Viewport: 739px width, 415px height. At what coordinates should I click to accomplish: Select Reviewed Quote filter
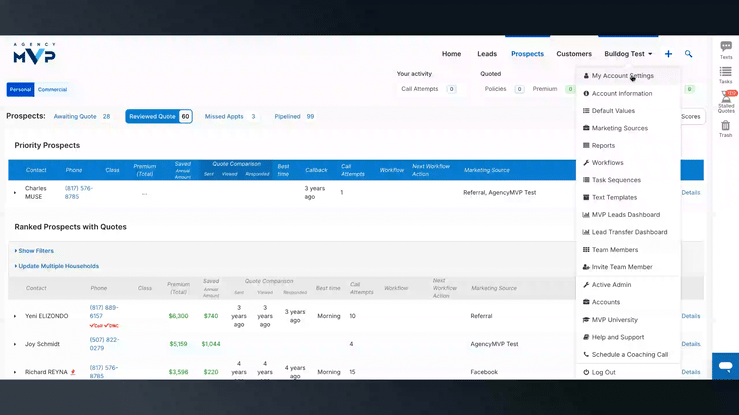tap(159, 116)
